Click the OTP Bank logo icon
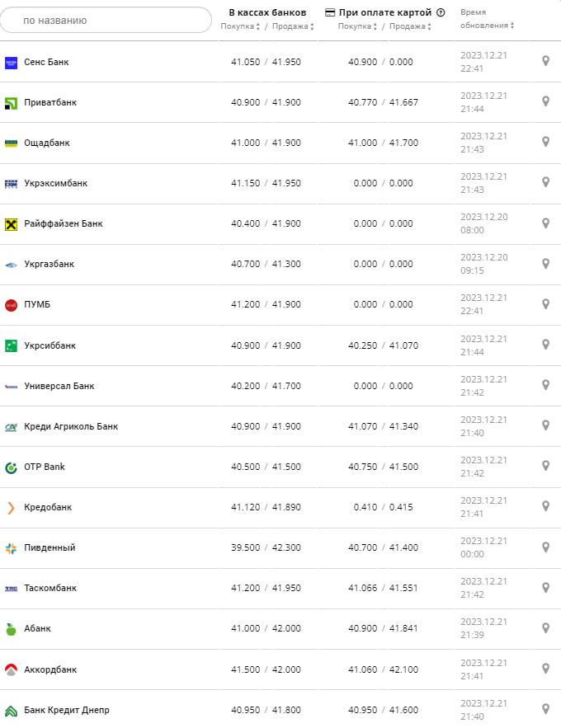Screen dimensions: 561x728 coord(11,467)
